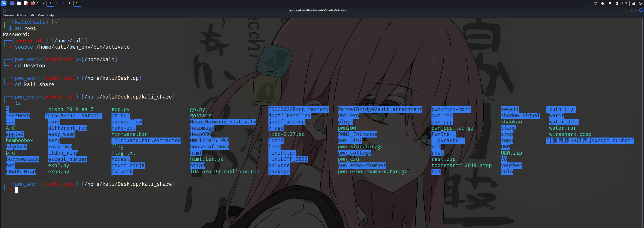Switch to workspace 3
Image resolution: width=644 pixels, height=228 pixels.
(x=63, y=3)
